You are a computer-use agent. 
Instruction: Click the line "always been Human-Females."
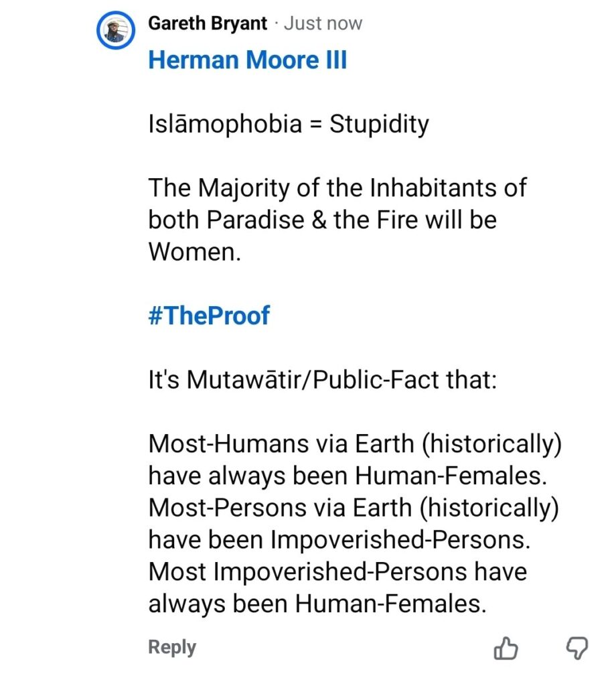[x=316, y=604]
